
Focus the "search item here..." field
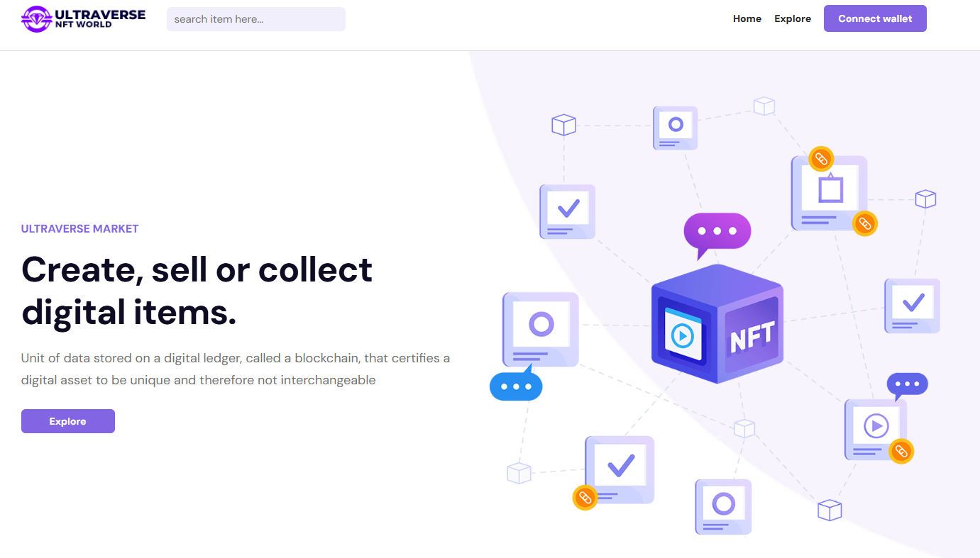[x=256, y=19]
